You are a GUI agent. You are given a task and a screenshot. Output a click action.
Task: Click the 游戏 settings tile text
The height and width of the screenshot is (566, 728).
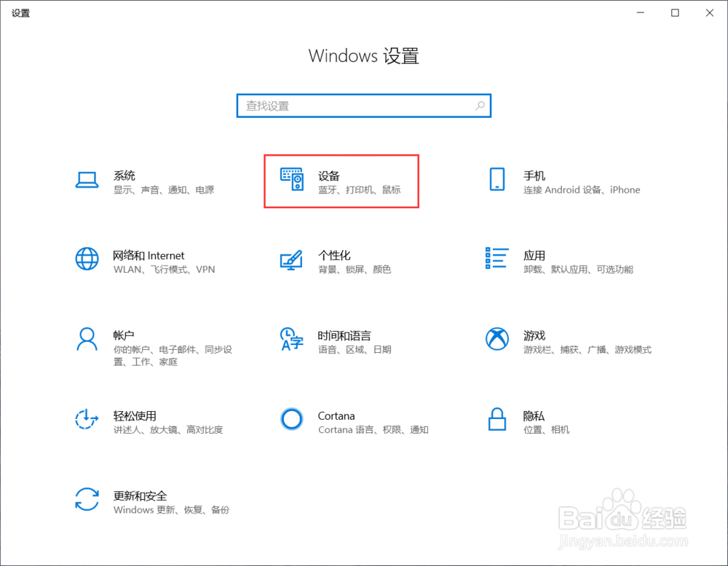(534, 335)
